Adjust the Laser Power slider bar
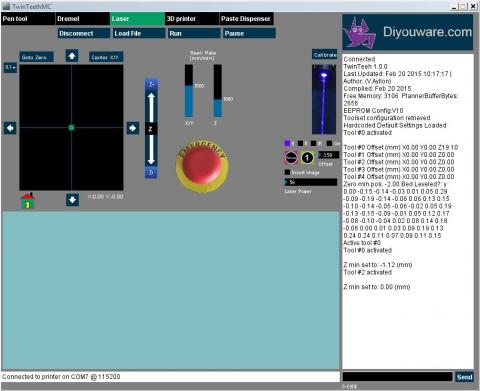 (x=311, y=182)
